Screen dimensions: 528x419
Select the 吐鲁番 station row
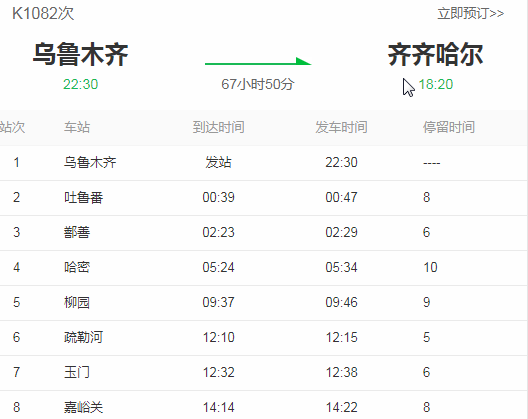click(x=264, y=198)
